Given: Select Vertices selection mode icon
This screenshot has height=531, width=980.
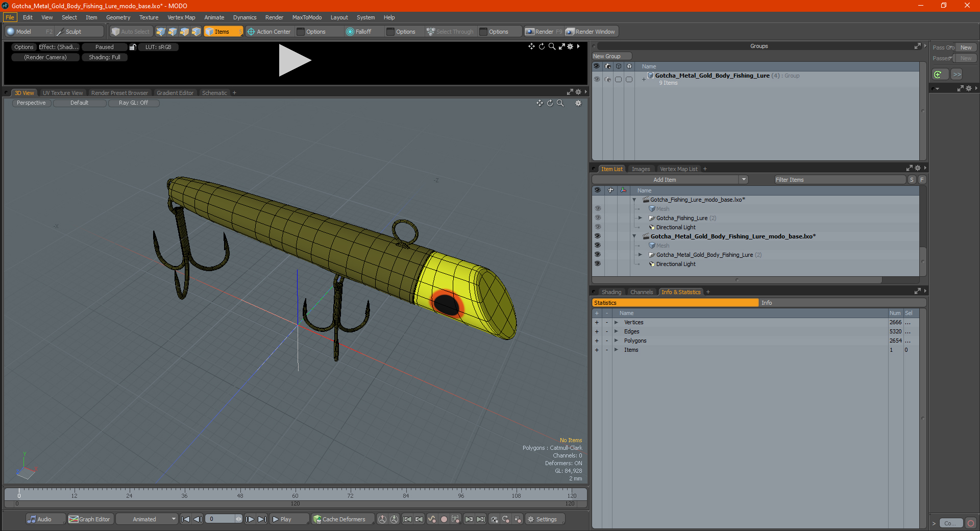Looking at the screenshot, I should 161,32.
